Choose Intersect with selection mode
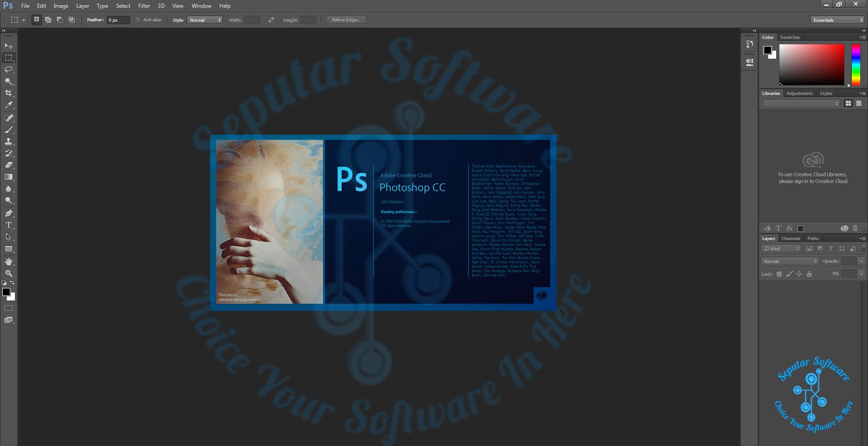 [x=72, y=20]
